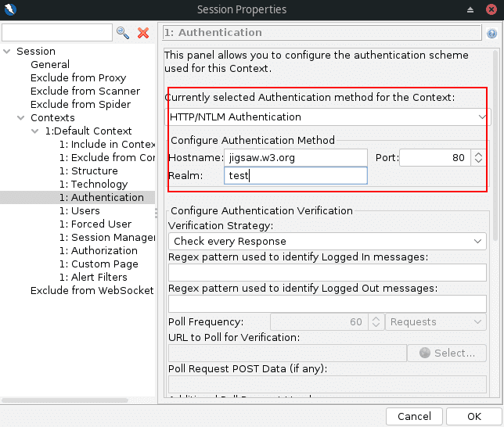
Task: Click the Realm field containing test
Action: point(296,175)
